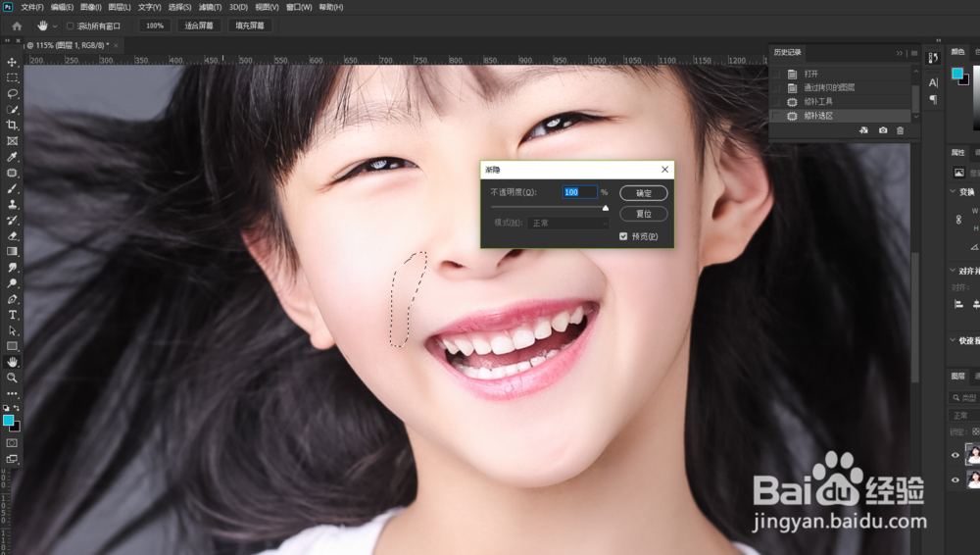Reset to default foreground and background colors

(x=6, y=407)
